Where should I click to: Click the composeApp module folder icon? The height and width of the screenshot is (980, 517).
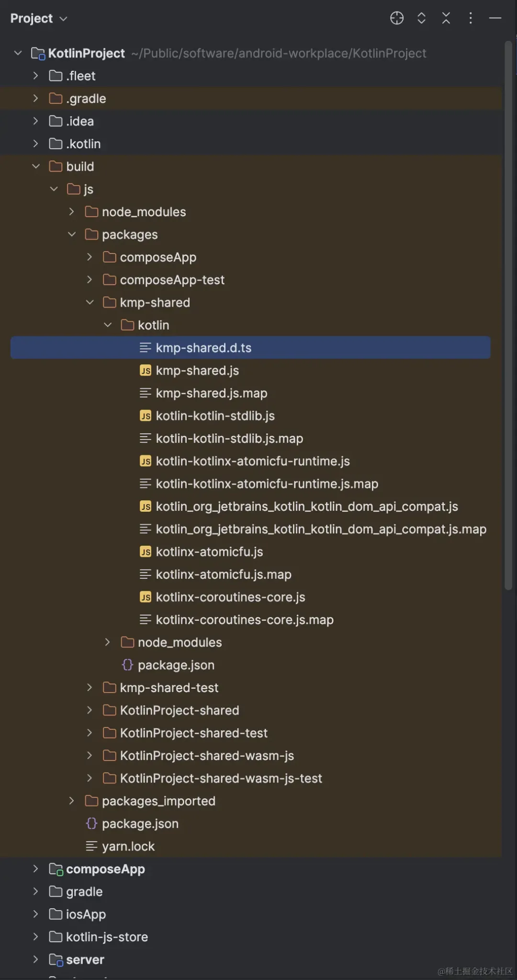click(x=56, y=869)
